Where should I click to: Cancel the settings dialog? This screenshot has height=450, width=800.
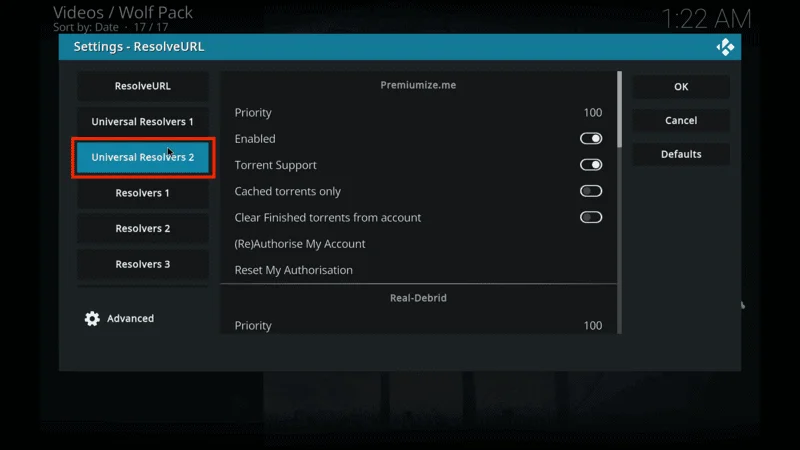coord(680,120)
